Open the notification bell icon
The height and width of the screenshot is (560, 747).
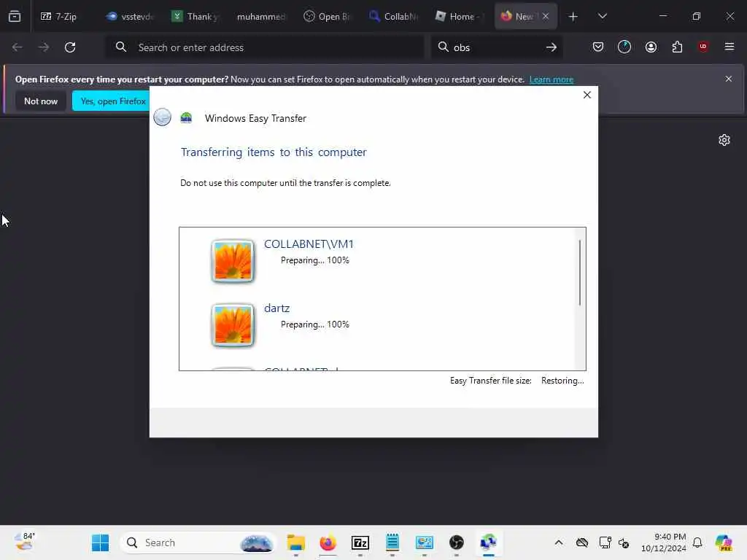(697, 542)
